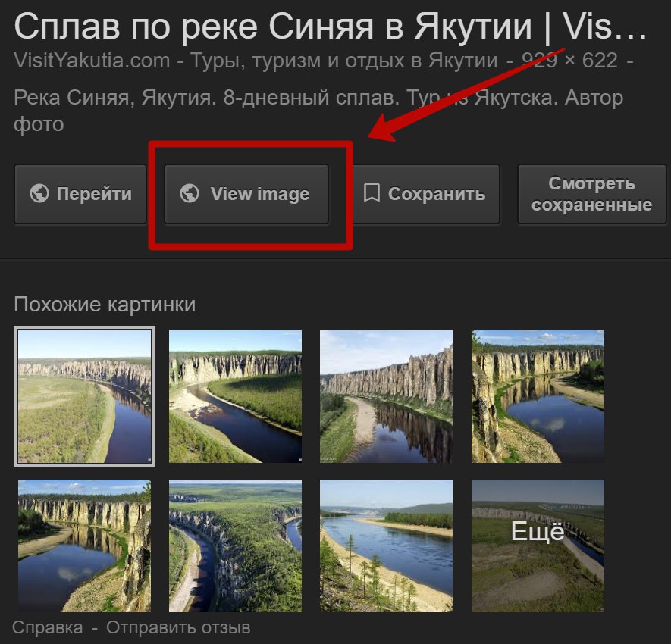Click the globe icon on Перейти button
Image resolution: width=671 pixels, height=644 pixels.
(39, 193)
